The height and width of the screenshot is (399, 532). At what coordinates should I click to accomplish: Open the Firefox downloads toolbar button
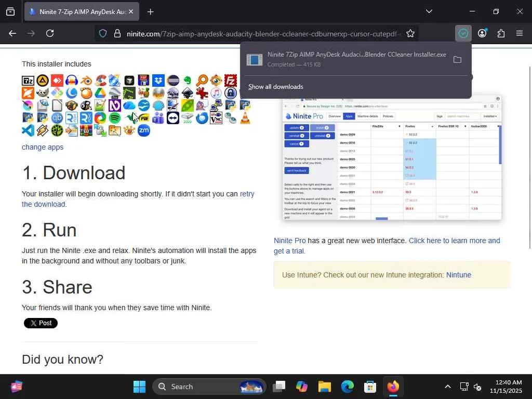click(463, 33)
